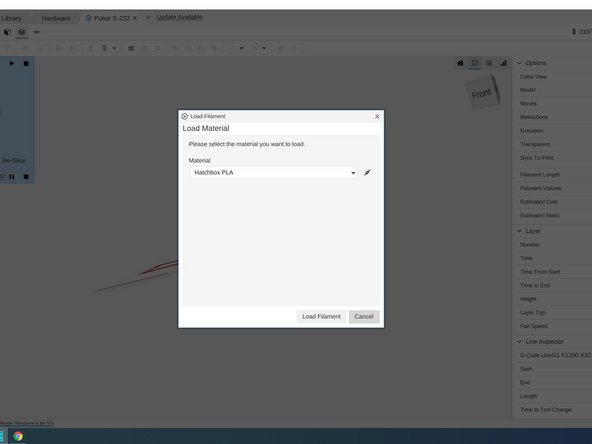Open Chrome from the taskbar
592x444 pixels.
(18, 436)
